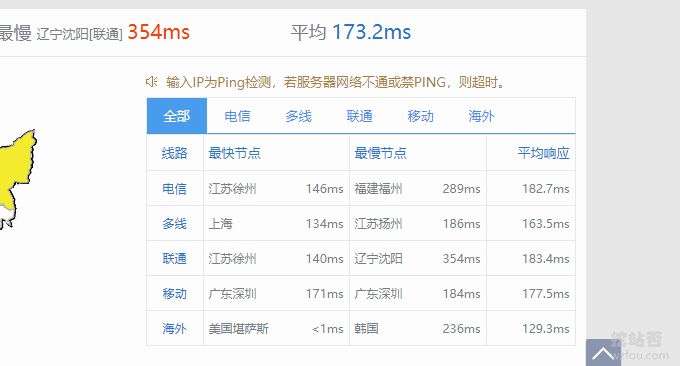Click 韩国 slowest node
Viewport: 680px width, 366px height.
pyautogui.click(x=366, y=329)
